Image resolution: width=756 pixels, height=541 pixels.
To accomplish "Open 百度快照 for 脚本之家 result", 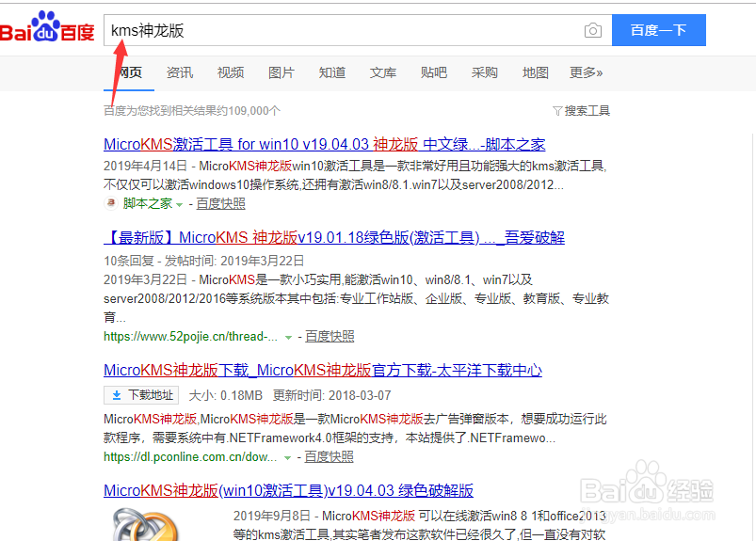I will coord(221,204).
